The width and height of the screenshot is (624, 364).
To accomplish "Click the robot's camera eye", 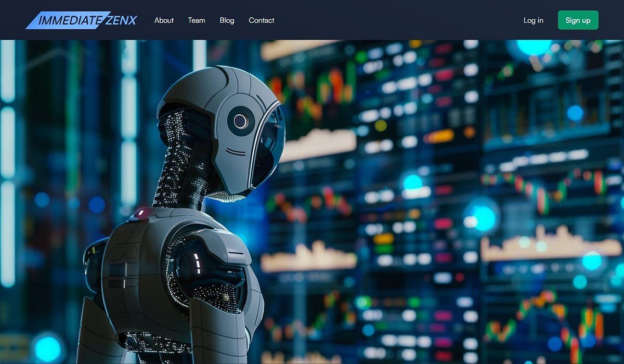I will pos(240,120).
